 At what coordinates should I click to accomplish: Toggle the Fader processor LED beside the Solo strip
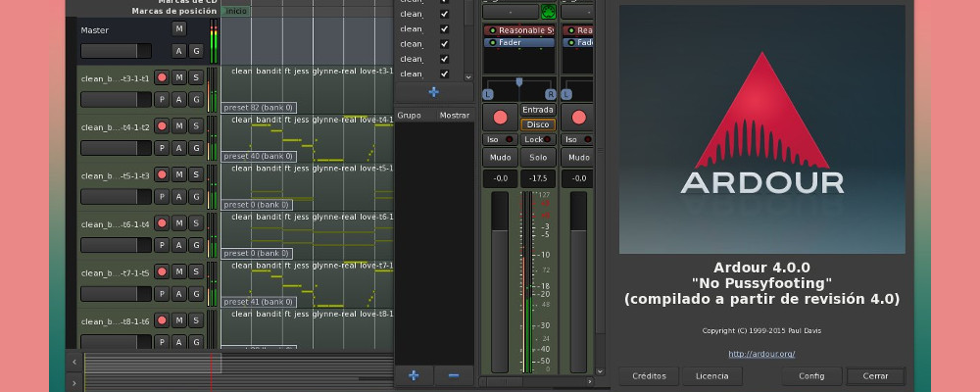click(x=493, y=42)
